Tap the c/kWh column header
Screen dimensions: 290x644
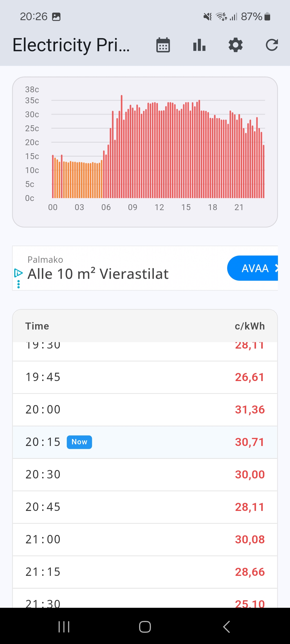(249, 326)
